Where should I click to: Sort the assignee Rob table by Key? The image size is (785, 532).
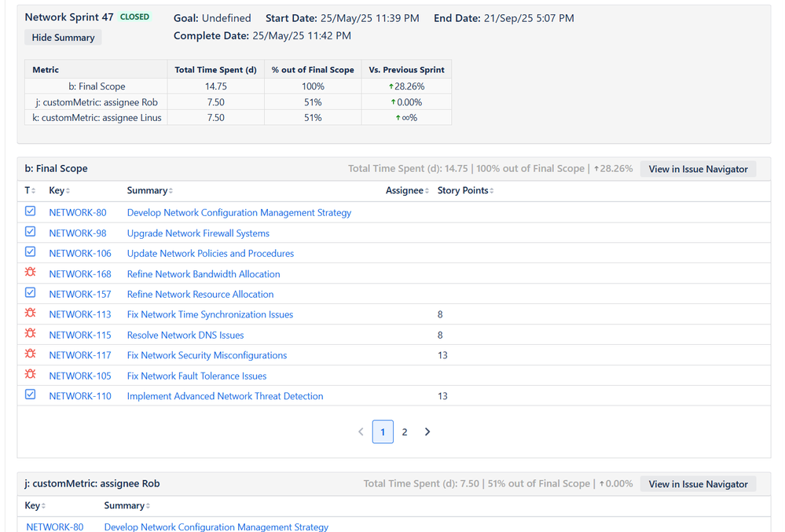35,505
